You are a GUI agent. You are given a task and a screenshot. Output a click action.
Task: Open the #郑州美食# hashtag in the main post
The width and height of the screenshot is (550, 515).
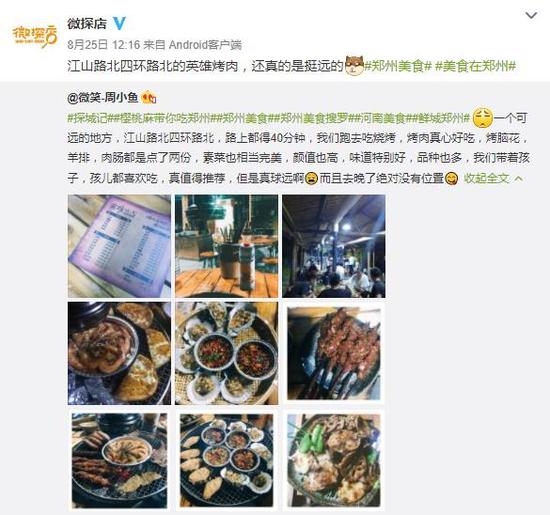pyautogui.click(x=398, y=66)
